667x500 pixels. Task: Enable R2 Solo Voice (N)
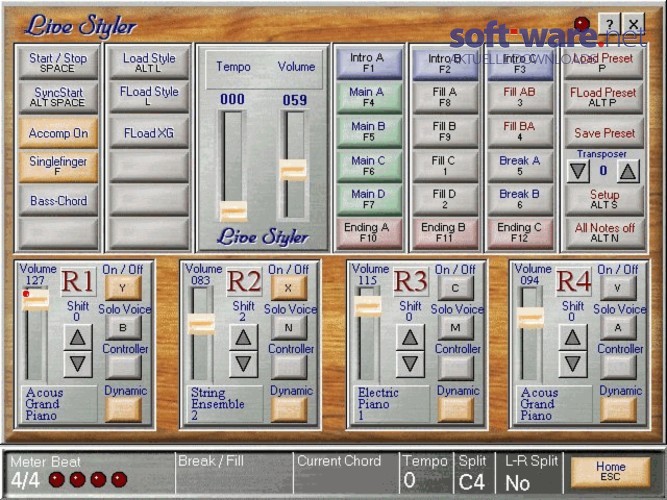pyautogui.click(x=288, y=328)
